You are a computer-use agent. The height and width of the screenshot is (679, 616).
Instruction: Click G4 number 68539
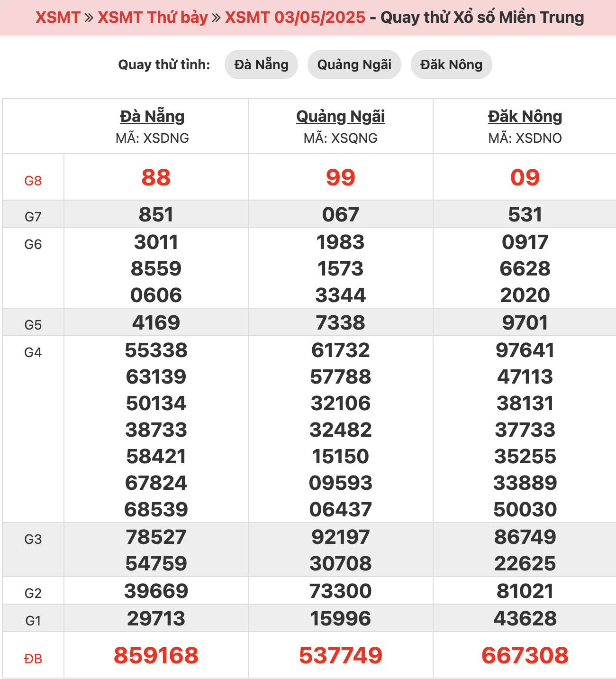tap(156, 509)
